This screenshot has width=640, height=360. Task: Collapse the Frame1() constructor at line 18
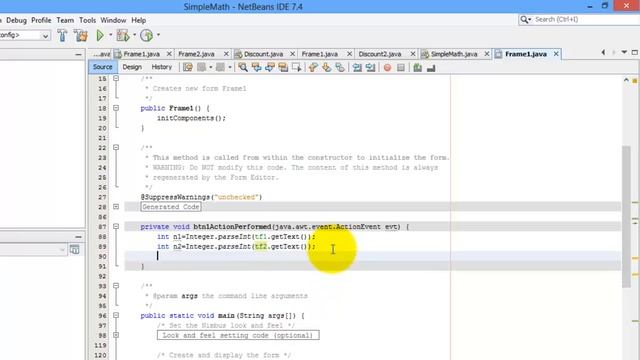[x=116, y=108]
